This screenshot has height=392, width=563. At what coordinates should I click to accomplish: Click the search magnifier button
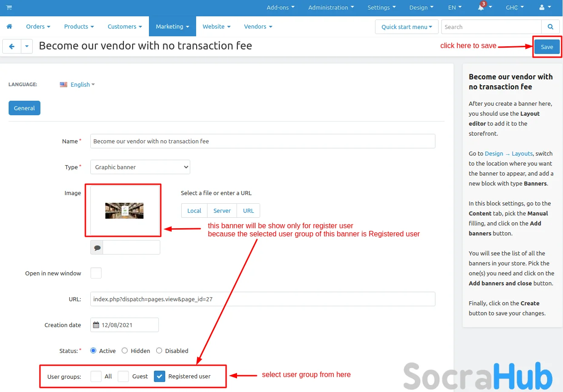point(550,27)
